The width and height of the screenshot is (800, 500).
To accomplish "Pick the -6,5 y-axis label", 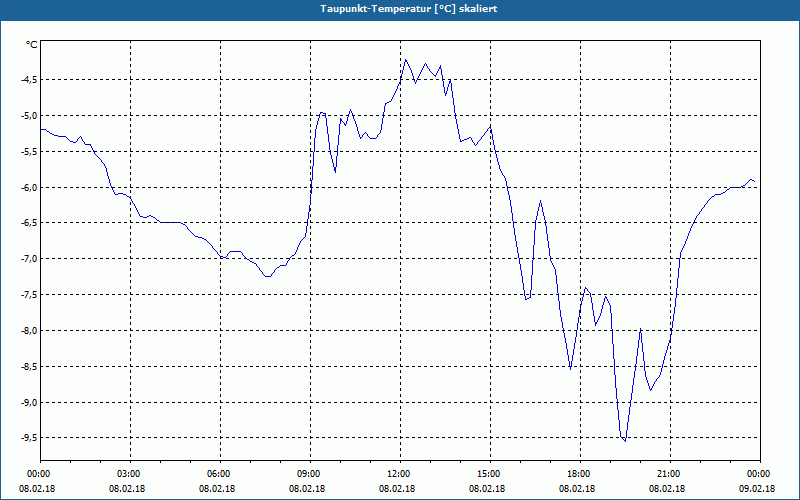I will [x=28, y=223].
